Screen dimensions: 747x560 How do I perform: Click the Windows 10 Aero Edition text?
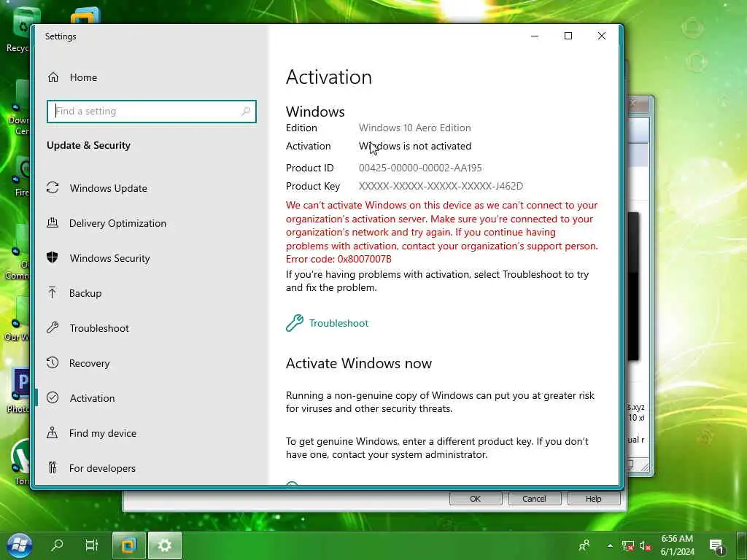[414, 128]
